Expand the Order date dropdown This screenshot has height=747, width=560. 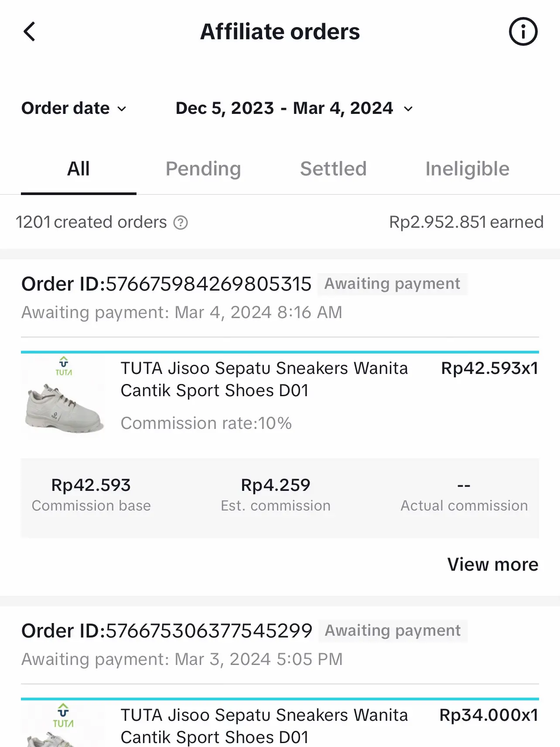click(74, 108)
